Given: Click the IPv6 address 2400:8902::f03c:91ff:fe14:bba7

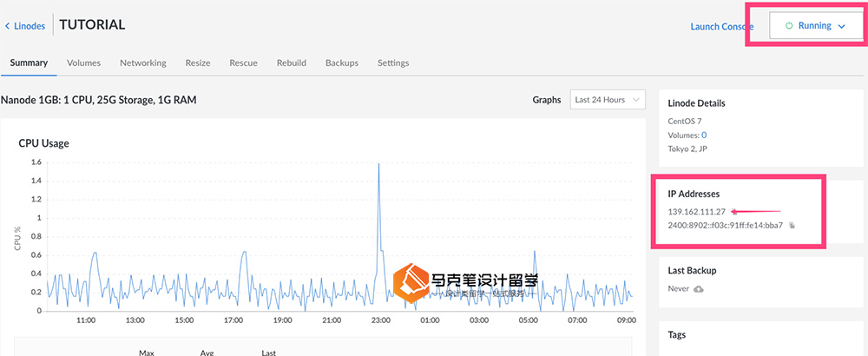Looking at the screenshot, I should point(726,226).
